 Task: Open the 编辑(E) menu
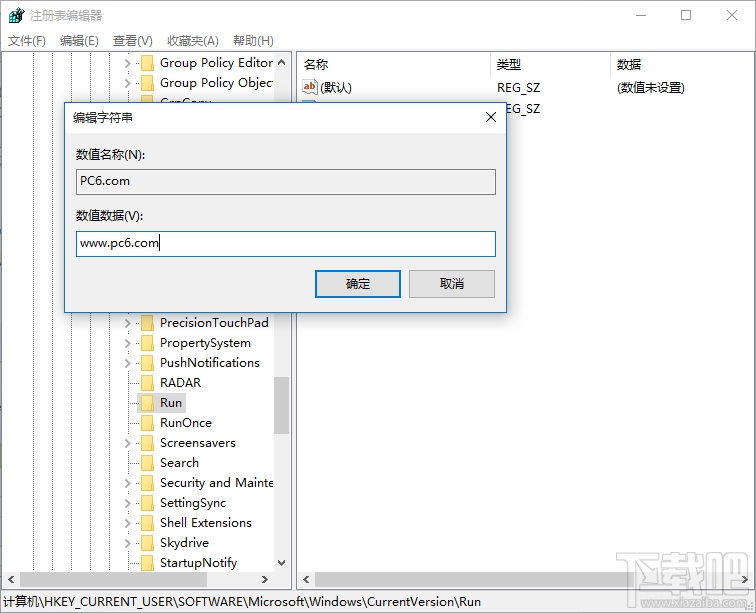coord(79,41)
